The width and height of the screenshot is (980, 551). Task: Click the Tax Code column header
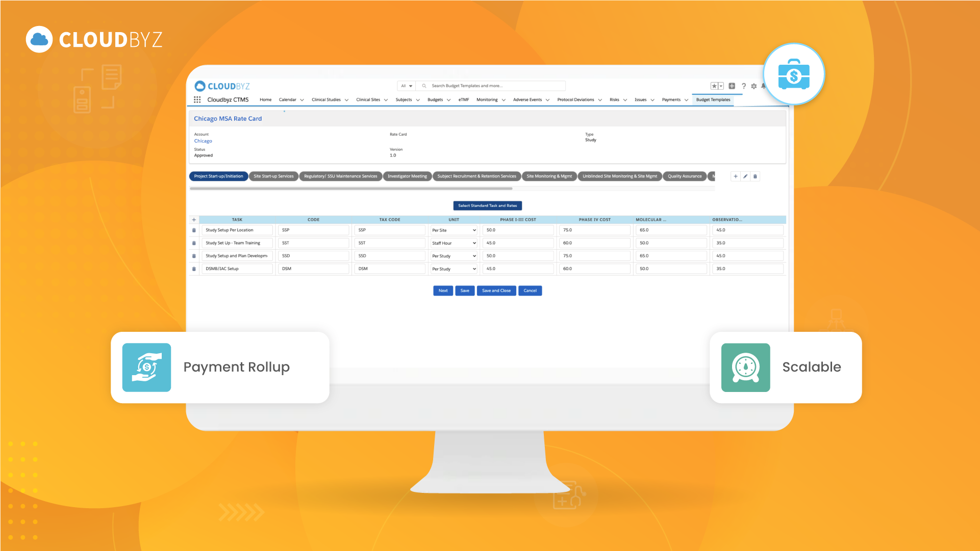pyautogui.click(x=390, y=220)
